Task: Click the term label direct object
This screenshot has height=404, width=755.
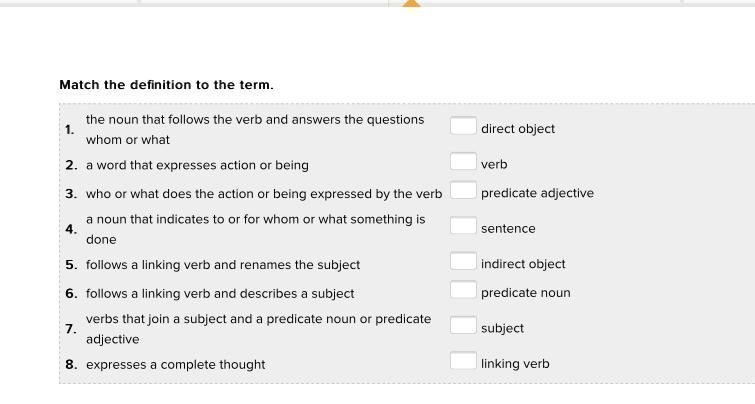Action: (518, 129)
